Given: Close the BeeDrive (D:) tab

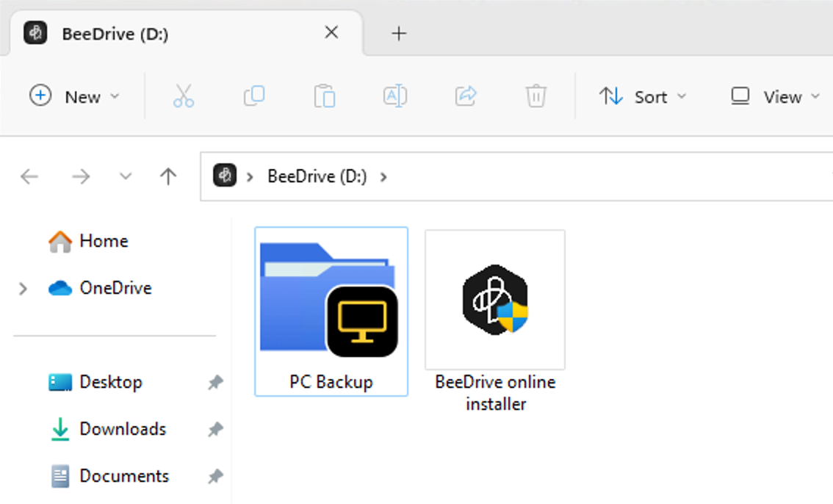Looking at the screenshot, I should tap(331, 33).
